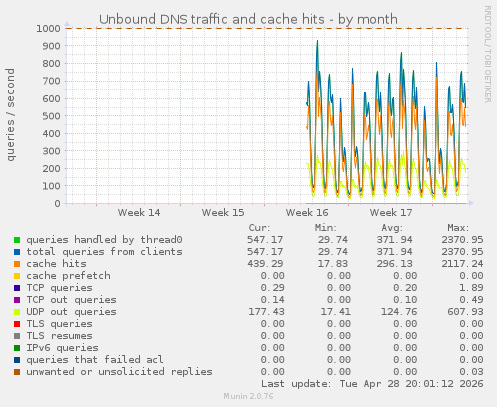This screenshot has width=497, height=407.
Task: Click the green 'IPv6 queries' legend swatch
Action: pos(17,348)
